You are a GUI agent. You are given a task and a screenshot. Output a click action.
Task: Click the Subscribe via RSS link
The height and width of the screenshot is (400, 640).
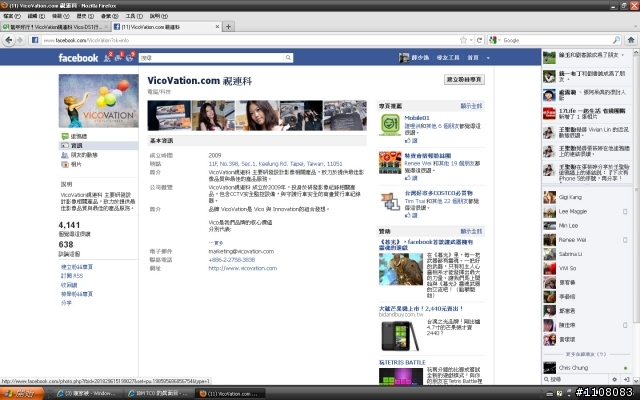(x=72, y=276)
